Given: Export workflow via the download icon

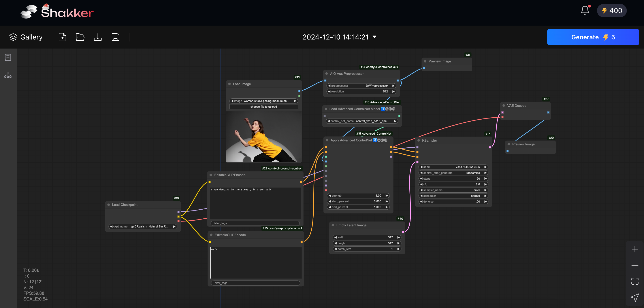Looking at the screenshot, I should [98, 37].
